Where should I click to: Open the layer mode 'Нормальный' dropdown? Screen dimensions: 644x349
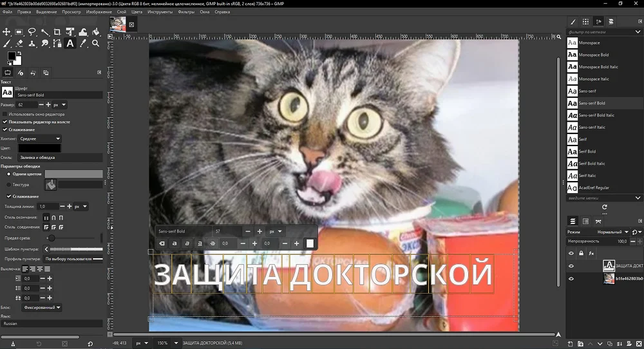pyautogui.click(x=612, y=232)
